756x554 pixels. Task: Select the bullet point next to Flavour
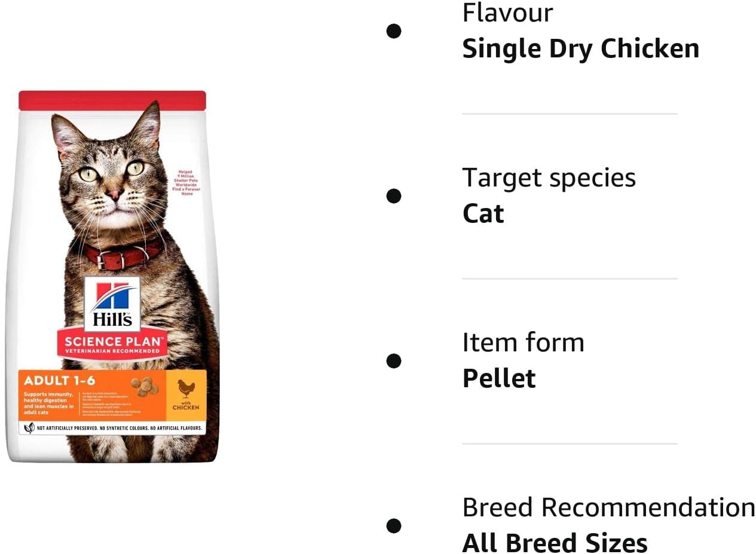(393, 31)
